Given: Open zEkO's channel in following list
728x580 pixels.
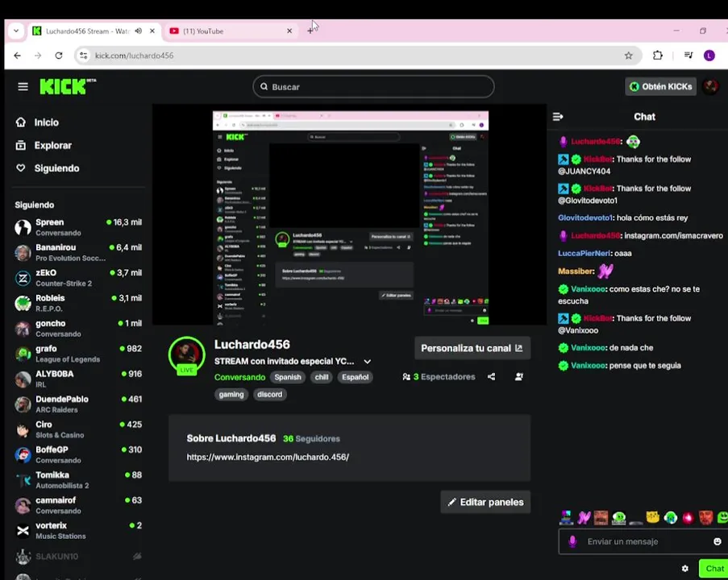Looking at the screenshot, I should pyautogui.click(x=78, y=278).
